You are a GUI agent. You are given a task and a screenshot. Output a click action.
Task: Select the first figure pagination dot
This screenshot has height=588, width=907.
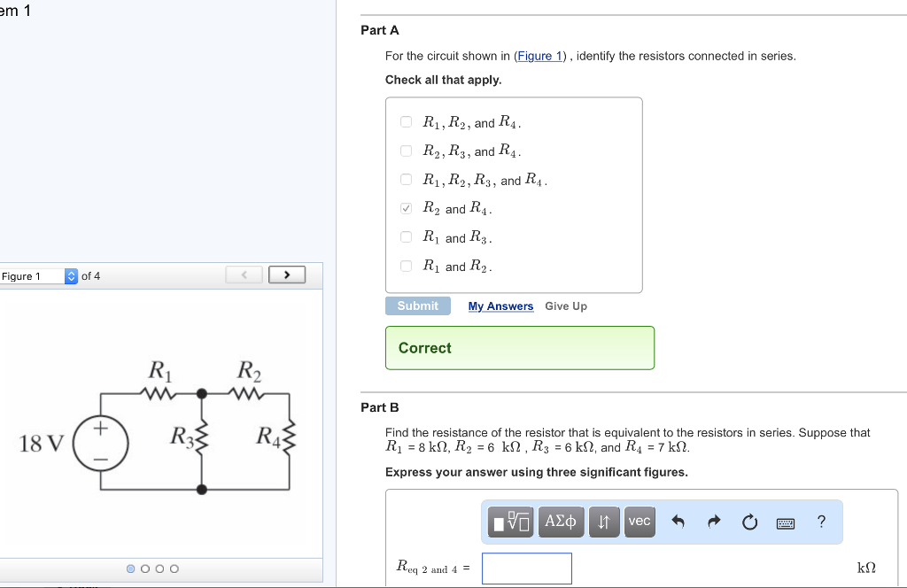pyautogui.click(x=131, y=569)
